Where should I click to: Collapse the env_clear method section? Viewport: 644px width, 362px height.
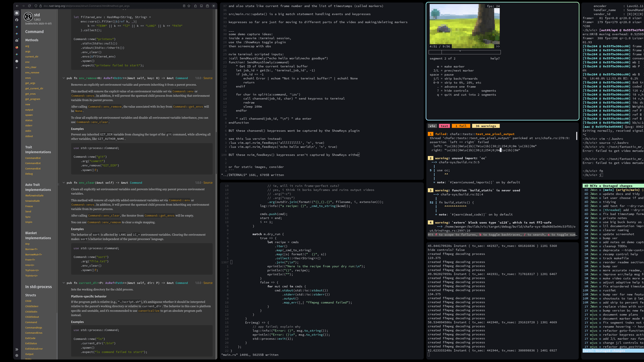(63, 183)
